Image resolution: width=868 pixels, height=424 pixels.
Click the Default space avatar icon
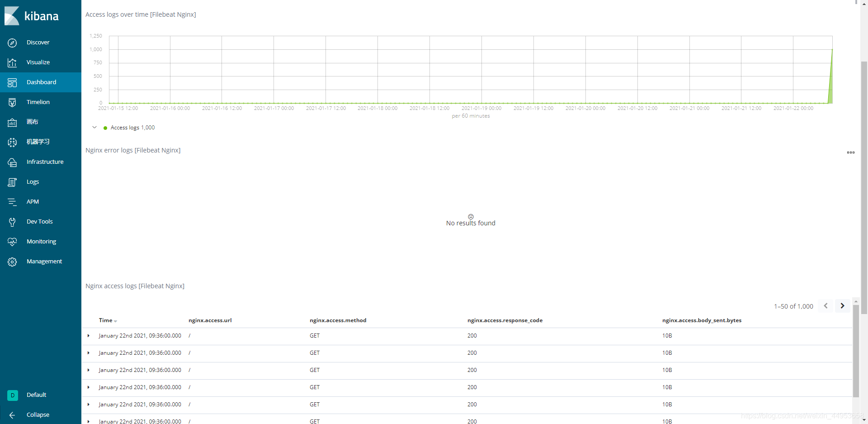[13, 395]
